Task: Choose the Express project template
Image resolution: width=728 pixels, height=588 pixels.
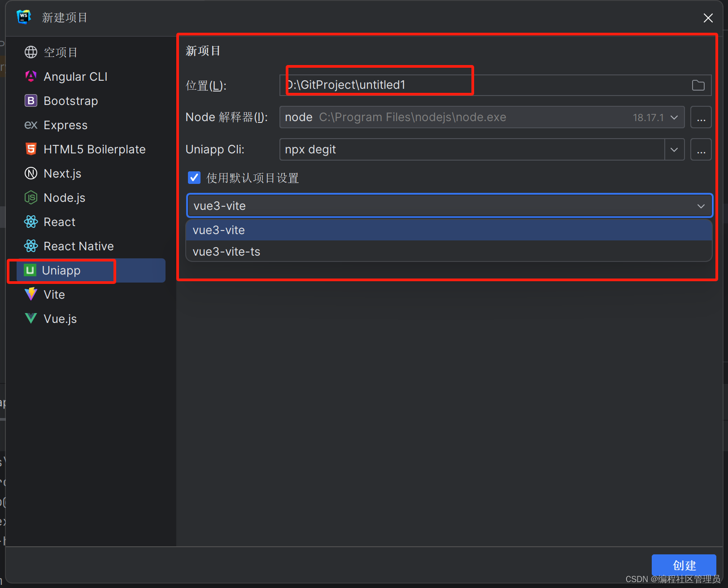Action: [x=65, y=125]
